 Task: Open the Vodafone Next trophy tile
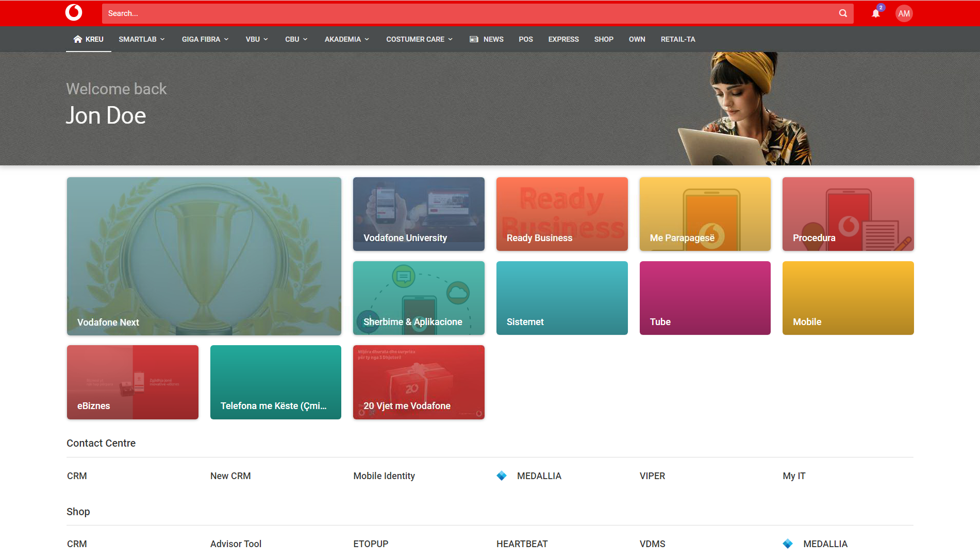point(204,256)
